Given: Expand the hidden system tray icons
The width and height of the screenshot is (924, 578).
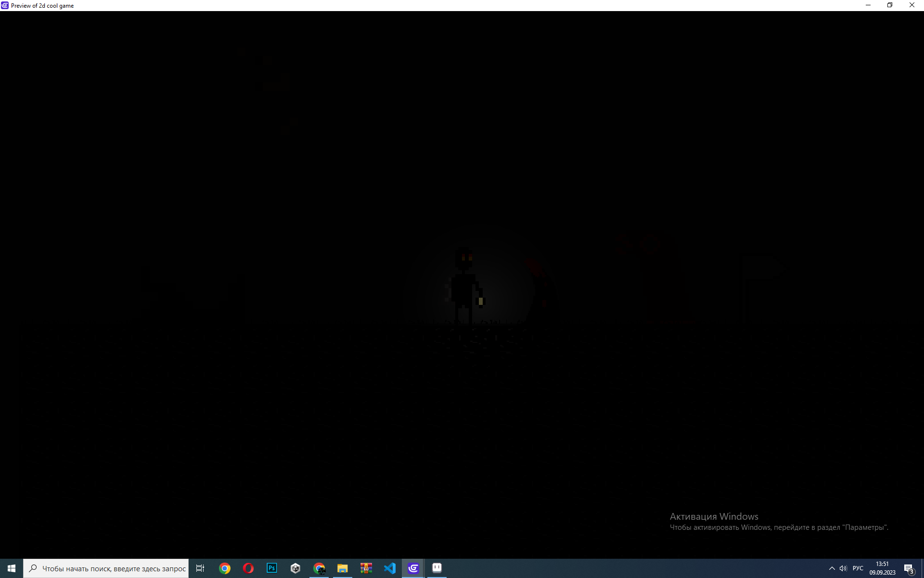Looking at the screenshot, I should (x=832, y=568).
